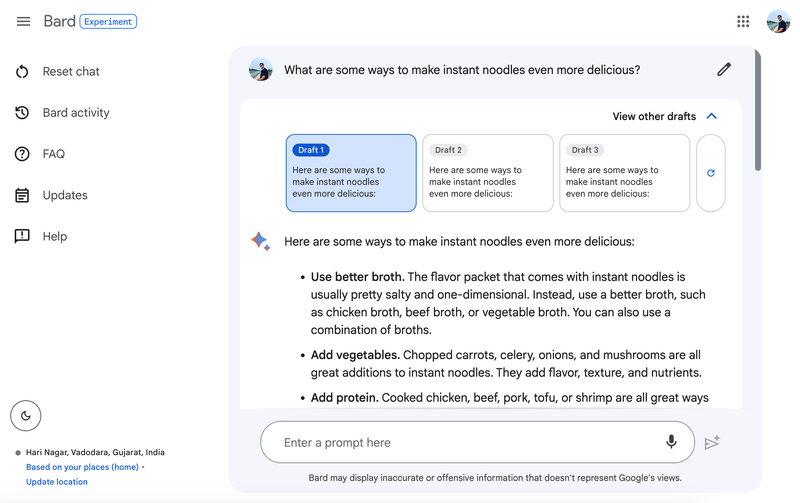The height and width of the screenshot is (503, 800).
Task: Click the Help feedback icon
Action: pyautogui.click(x=22, y=236)
